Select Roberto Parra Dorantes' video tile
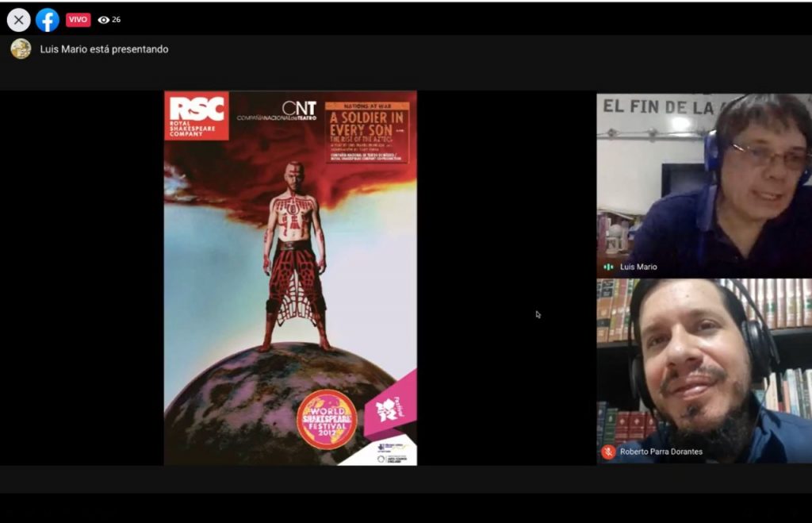The height and width of the screenshot is (523, 812). [703, 365]
